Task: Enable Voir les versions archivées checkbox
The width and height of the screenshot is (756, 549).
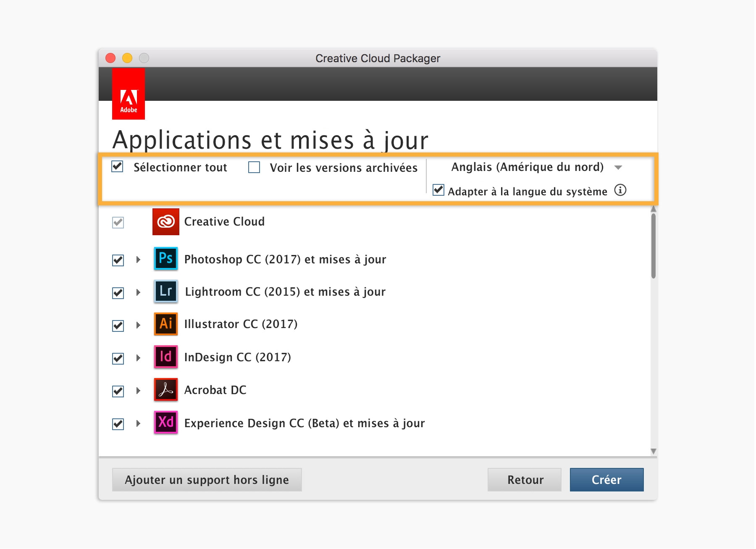Action: coord(254,167)
